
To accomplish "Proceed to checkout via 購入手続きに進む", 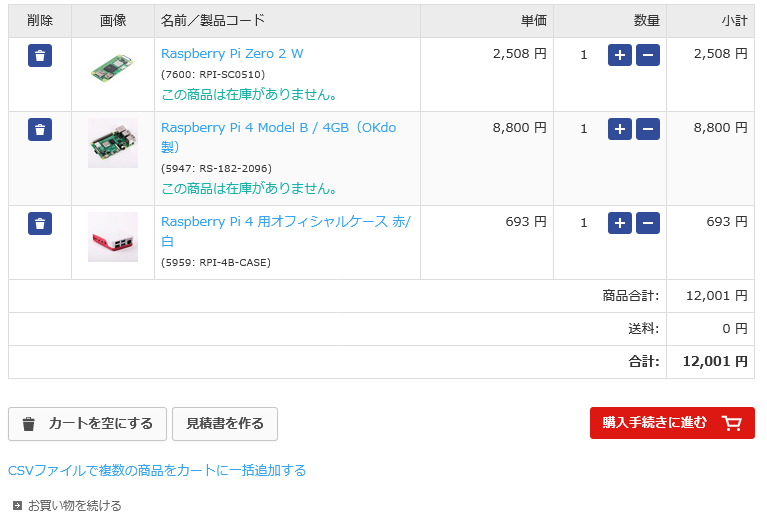I will click(672, 423).
